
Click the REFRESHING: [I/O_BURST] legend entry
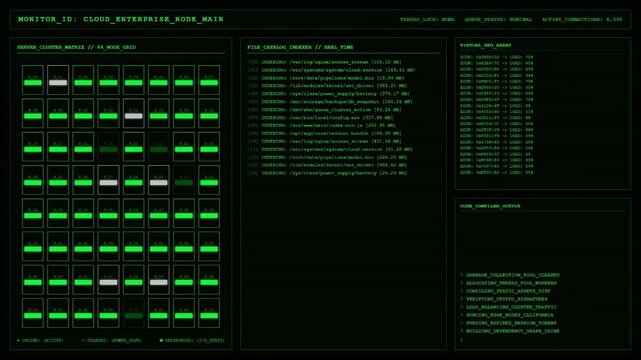tap(192, 340)
